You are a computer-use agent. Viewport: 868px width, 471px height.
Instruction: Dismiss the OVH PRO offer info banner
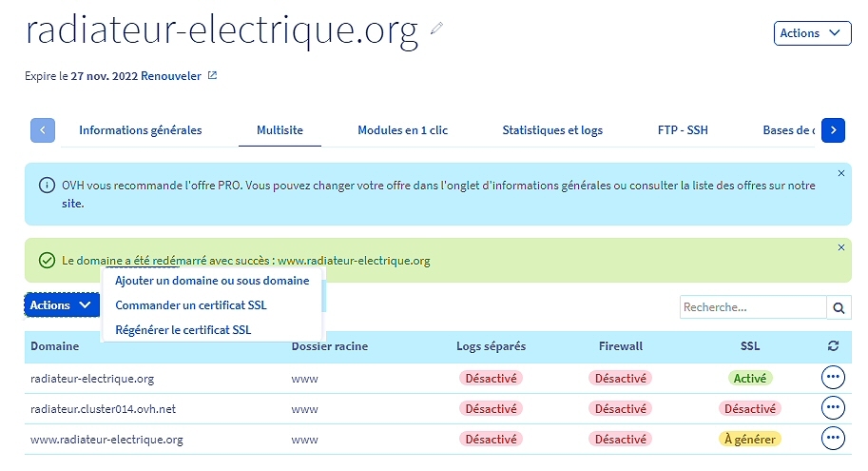pos(840,173)
